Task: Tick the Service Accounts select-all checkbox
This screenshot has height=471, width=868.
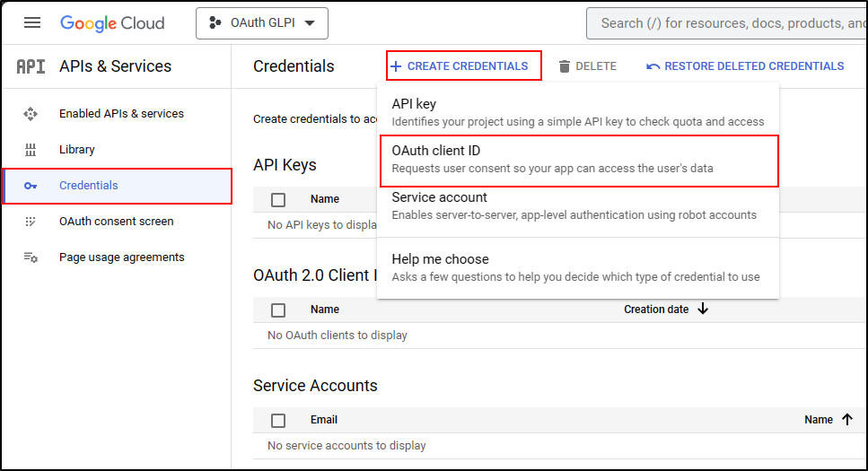Action: coord(278,420)
